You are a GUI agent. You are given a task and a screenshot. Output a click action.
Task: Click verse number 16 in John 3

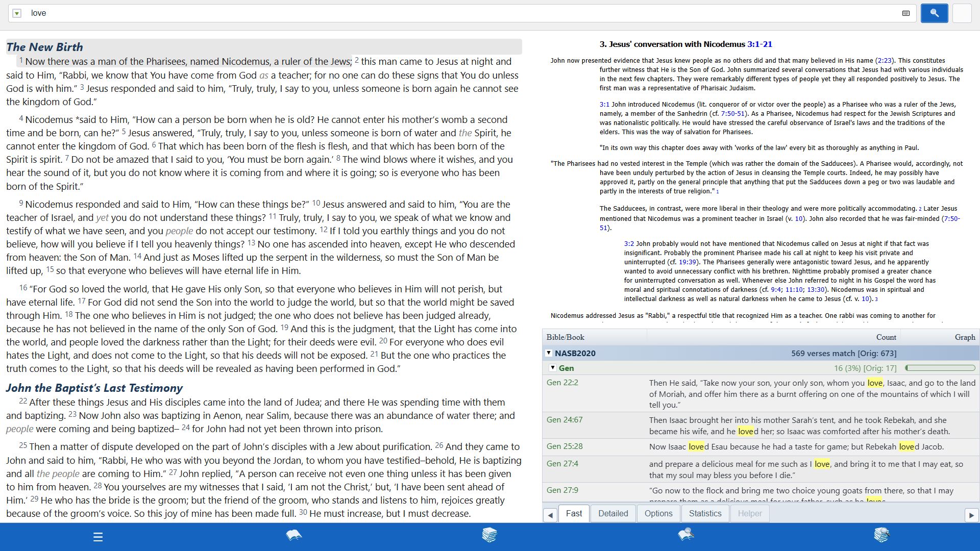23,288
